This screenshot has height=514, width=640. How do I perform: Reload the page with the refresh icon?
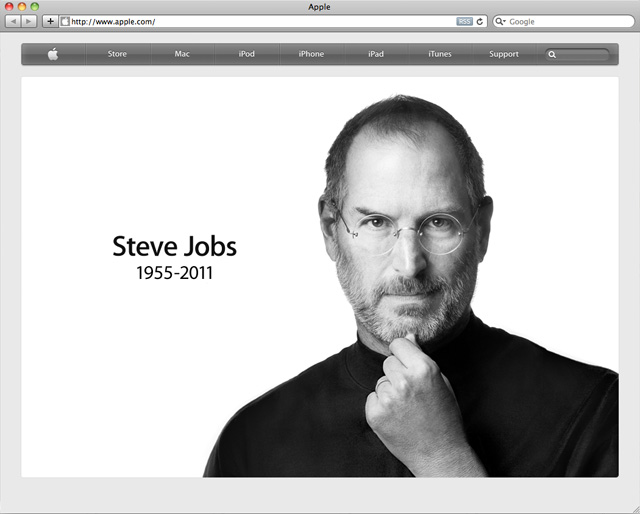(480, 22)
